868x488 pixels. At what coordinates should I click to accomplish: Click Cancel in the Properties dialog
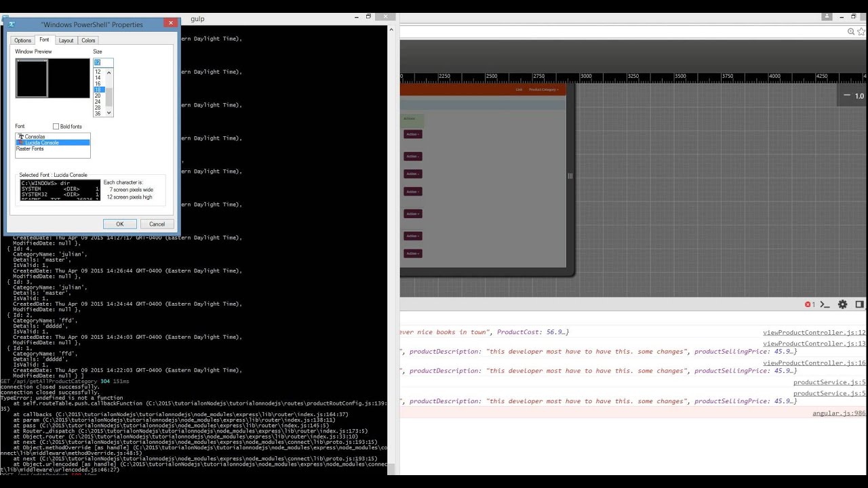[157, 224]
